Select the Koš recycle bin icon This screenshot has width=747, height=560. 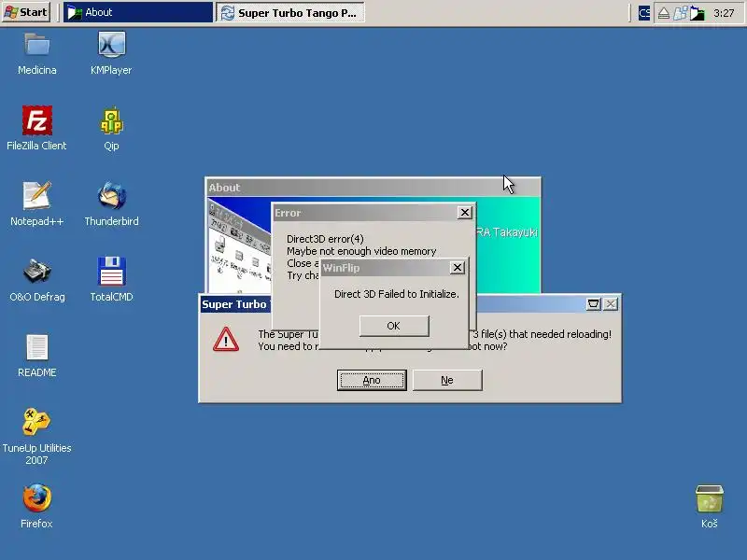click(710, 498)
